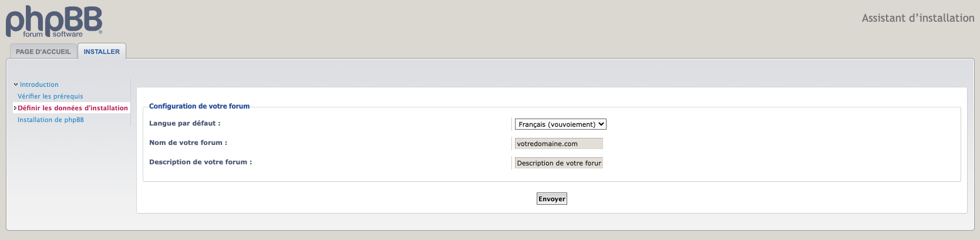Click the language select's chevron arrow
980x240 pixels.
click(601, 124)
